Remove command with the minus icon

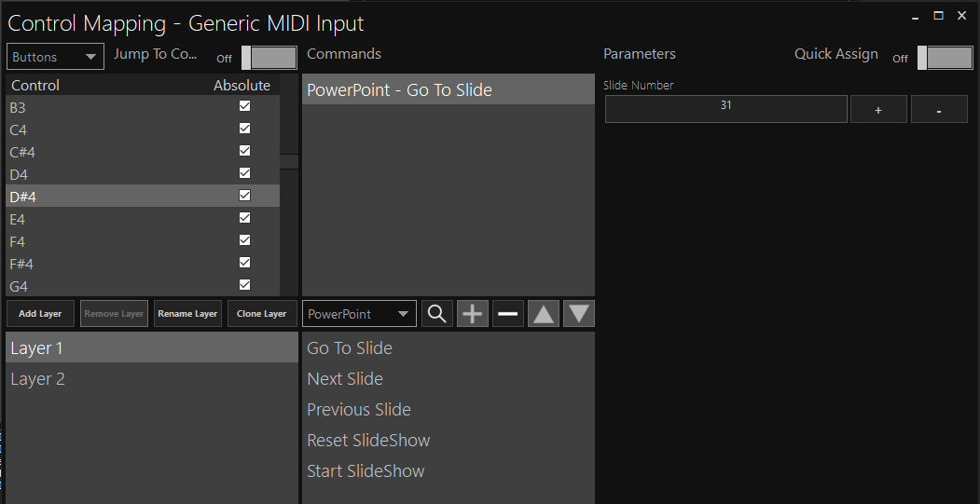click(x=508, y=314)
